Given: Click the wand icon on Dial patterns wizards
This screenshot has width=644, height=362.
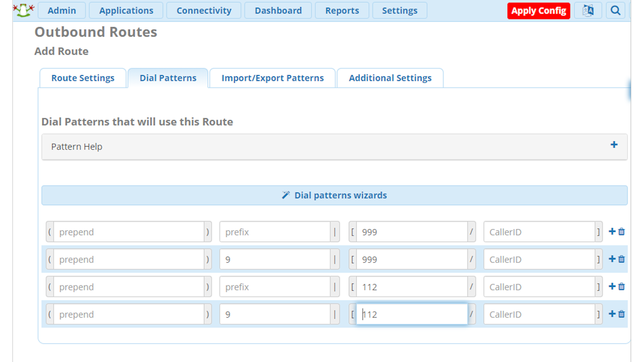Looking at the screenshot, I should coord(286,195).
